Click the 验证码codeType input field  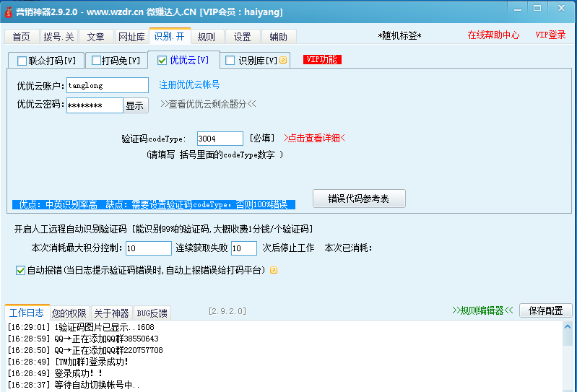(220, 139)
